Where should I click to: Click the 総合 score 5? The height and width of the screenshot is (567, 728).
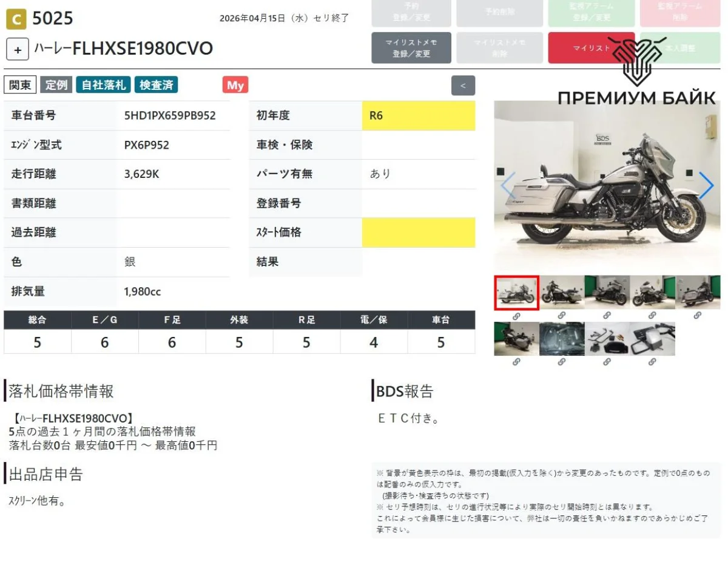click(37, 343)
